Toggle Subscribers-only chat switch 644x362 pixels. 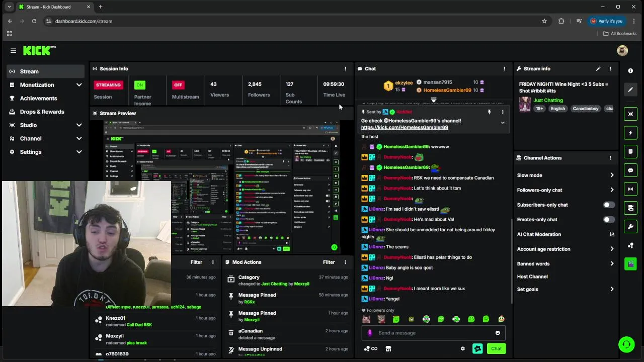pyautogui.click(x=609, y=205)
